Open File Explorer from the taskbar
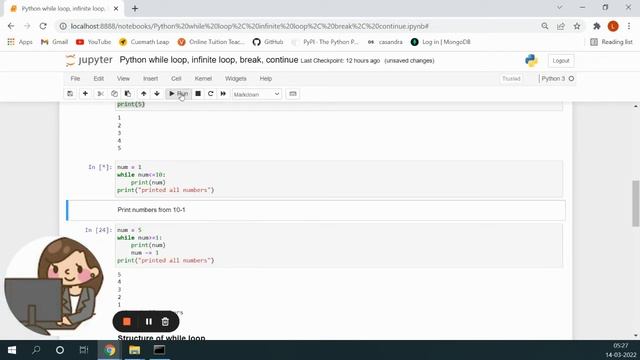Image resolution: width=640 pixels, height=360 pixels. tap(134, 350)
